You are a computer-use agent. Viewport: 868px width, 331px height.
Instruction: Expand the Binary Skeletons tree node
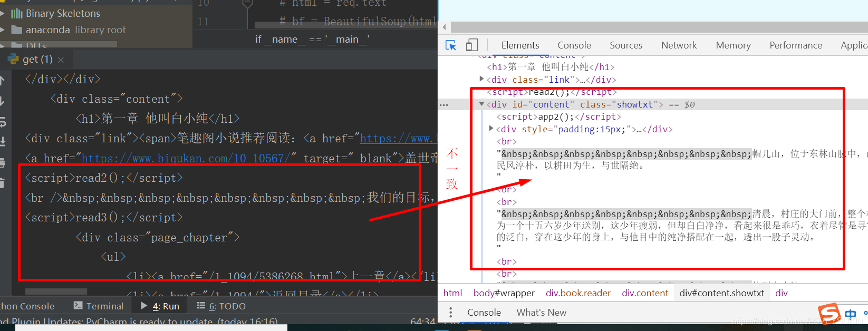coord(3,13)
